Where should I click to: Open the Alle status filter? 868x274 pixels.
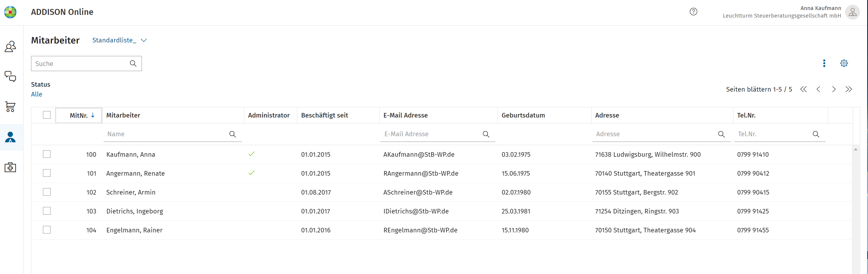(x=37, y=94)
